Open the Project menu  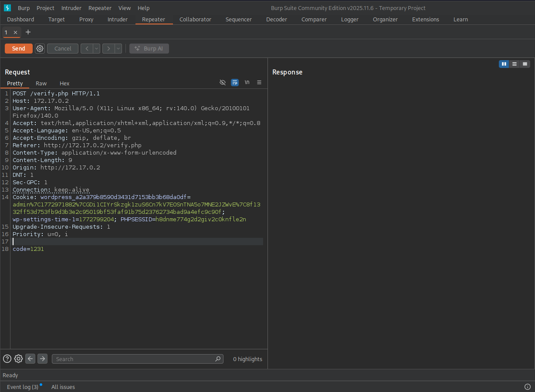(45, 8)
